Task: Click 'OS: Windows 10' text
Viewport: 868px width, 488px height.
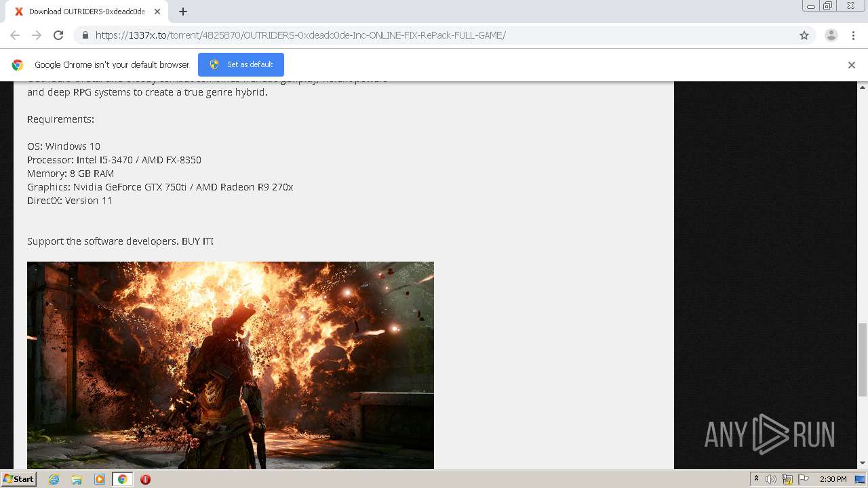Action: 64,146
